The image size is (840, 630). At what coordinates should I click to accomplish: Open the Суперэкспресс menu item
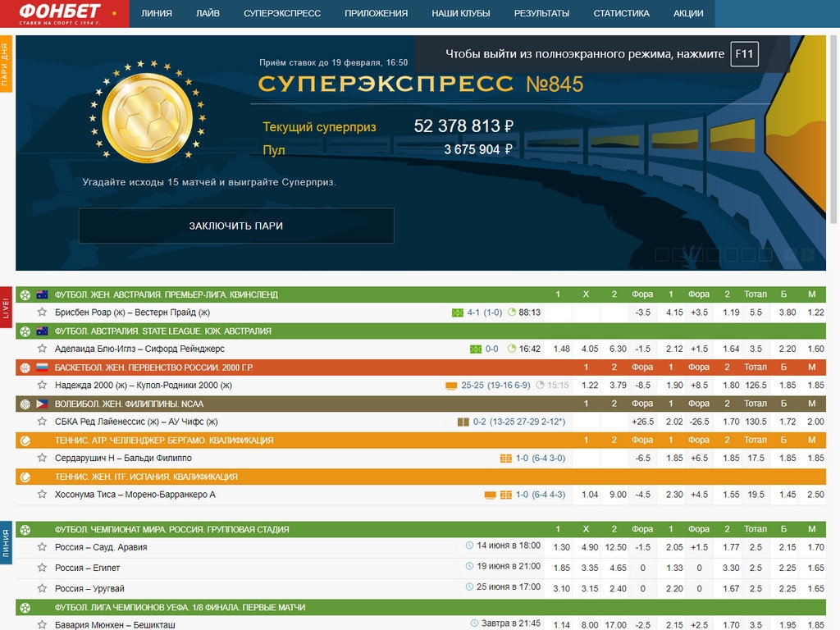281,14
